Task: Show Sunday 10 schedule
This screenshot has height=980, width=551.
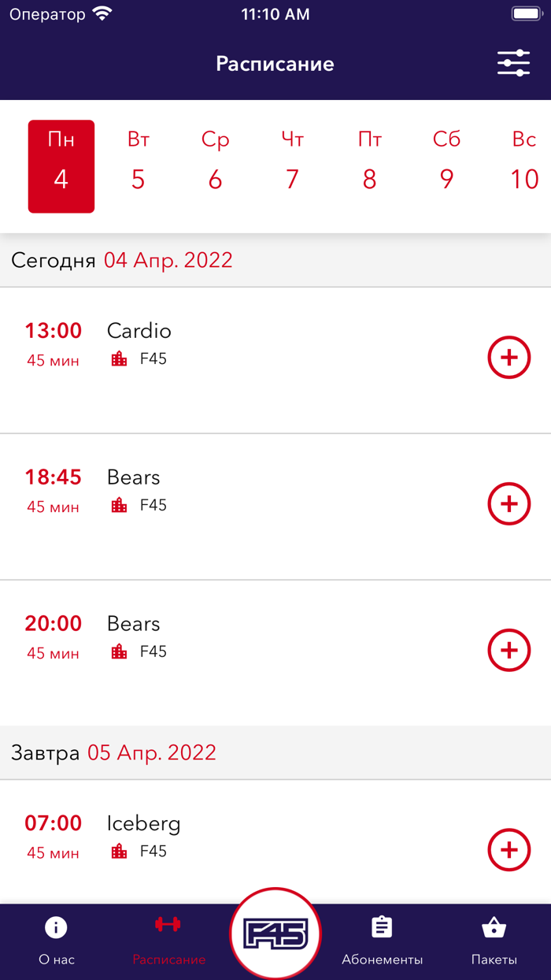Action: [x=523, y=166]
